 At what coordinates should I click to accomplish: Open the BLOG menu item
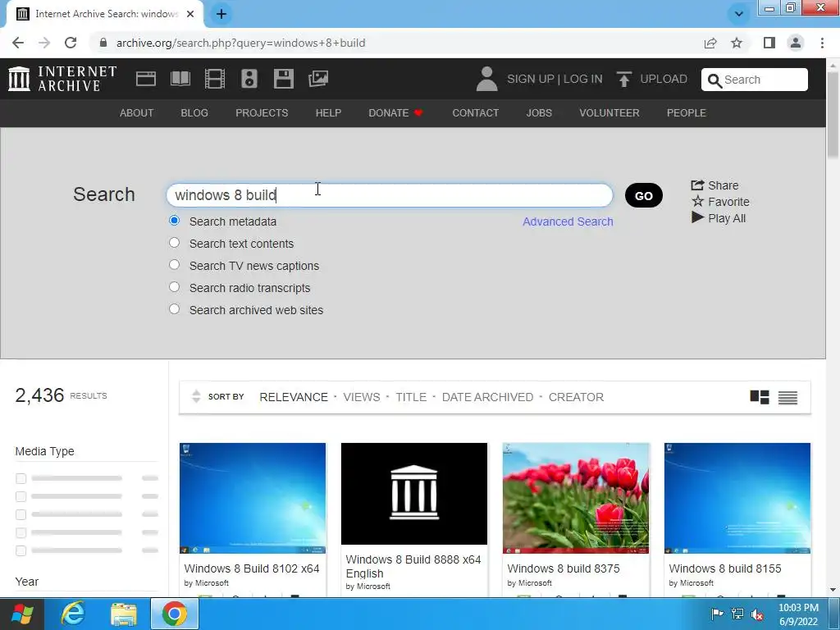(x=194, y=113)
